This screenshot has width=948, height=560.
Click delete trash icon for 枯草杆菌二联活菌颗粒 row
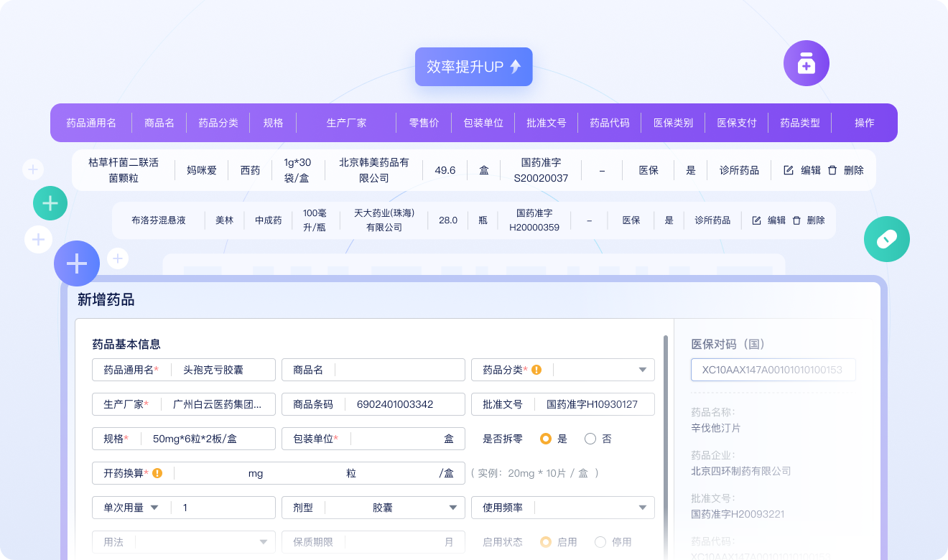point(832,170)
